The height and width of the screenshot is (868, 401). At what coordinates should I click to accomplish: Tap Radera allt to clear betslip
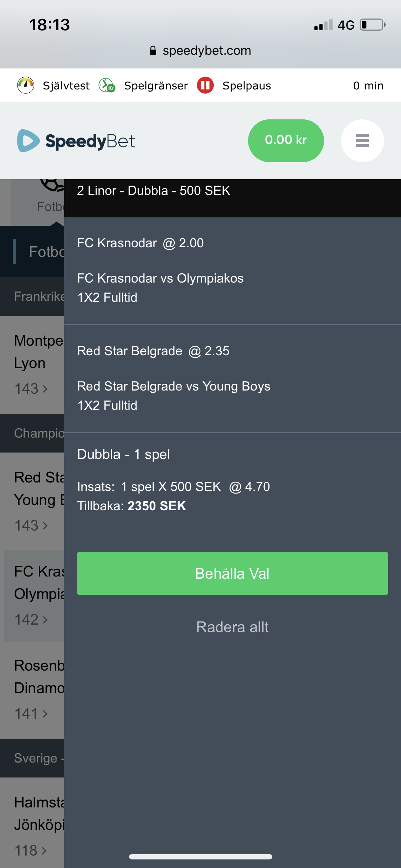pyautogui.click(x=232, y=627)
